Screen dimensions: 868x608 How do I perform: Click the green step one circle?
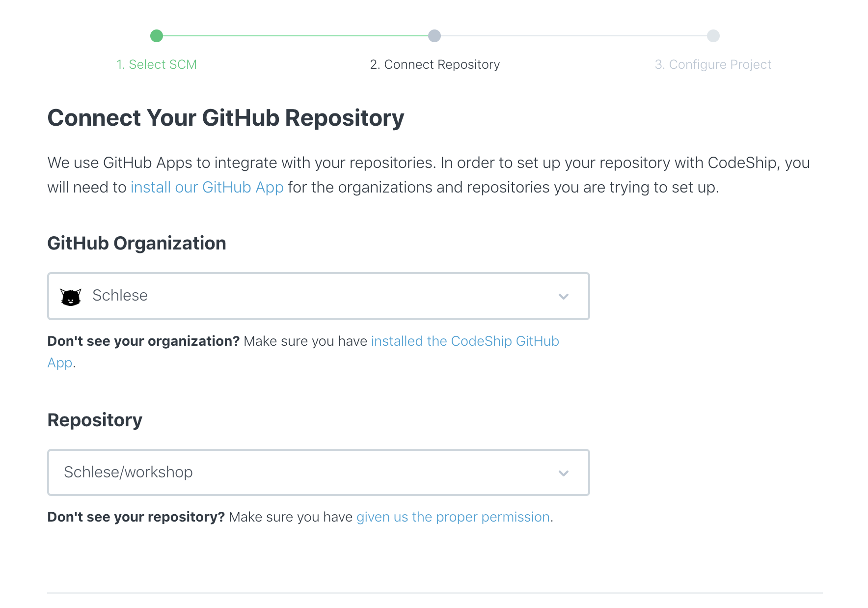[x=157, y=36]
